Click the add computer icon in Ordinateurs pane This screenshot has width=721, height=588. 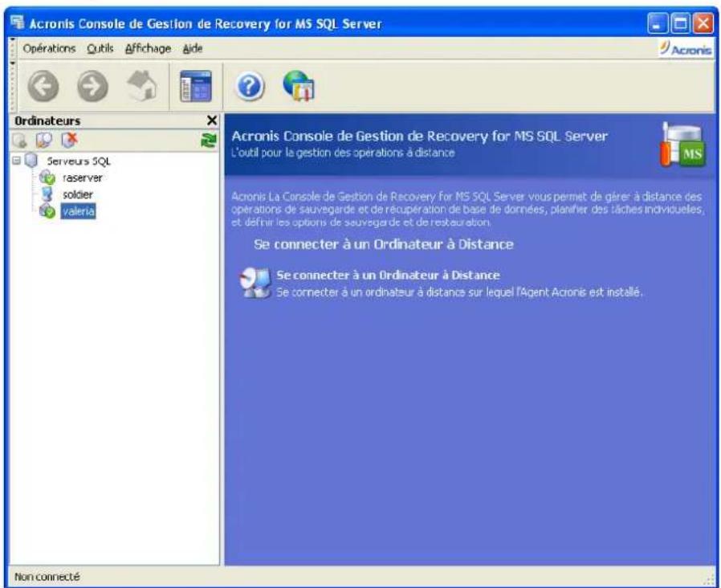click(20, 141)
